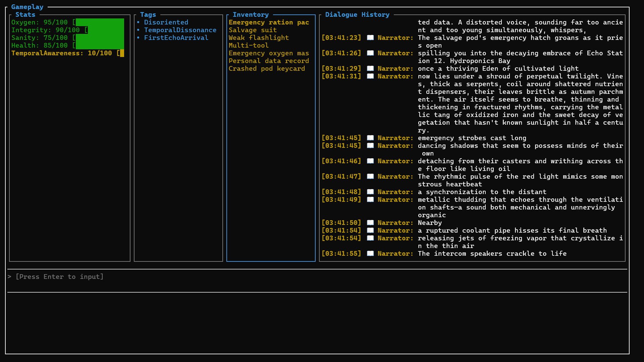Image resolution: width=644 pixels, height=362 pixels.
Task: Select Personal data record inventory item
Action: (x=269, y=61)
